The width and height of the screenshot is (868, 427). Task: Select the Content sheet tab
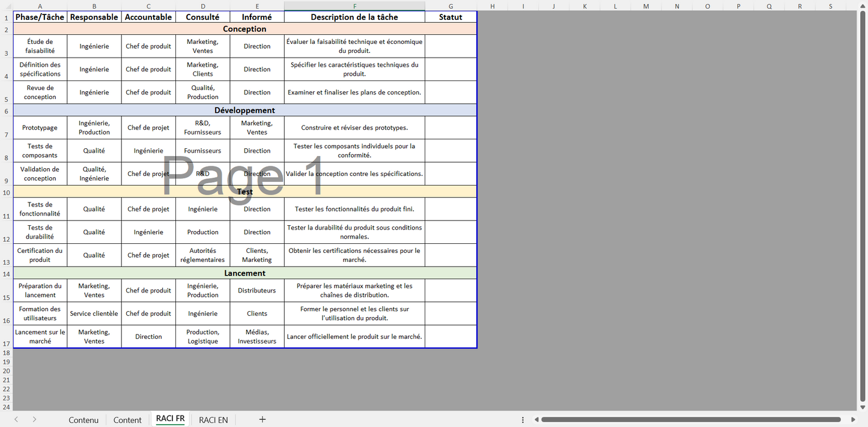(x=127, y=420)
